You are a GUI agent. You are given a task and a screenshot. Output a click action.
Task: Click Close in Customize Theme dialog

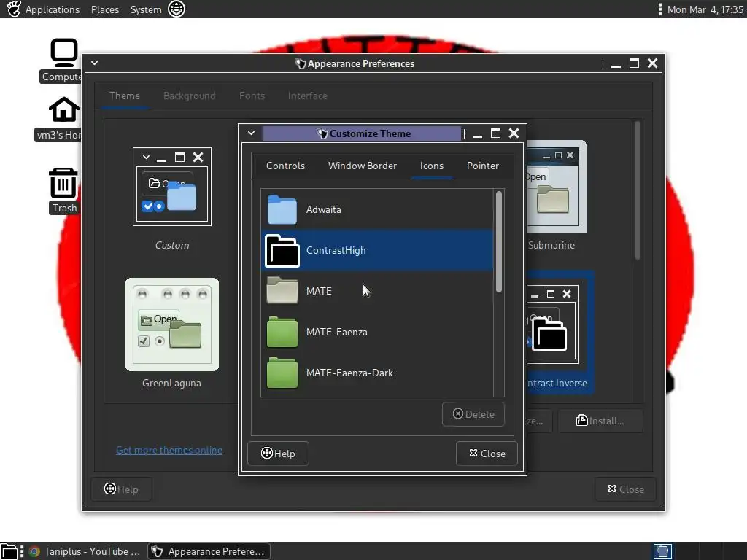pos(487,454)
